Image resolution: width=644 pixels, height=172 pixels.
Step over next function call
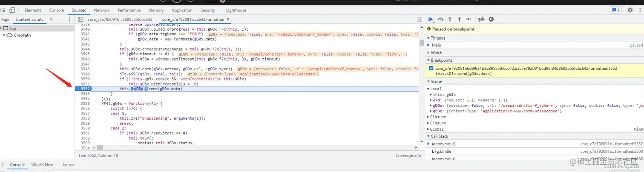point(441,19)
